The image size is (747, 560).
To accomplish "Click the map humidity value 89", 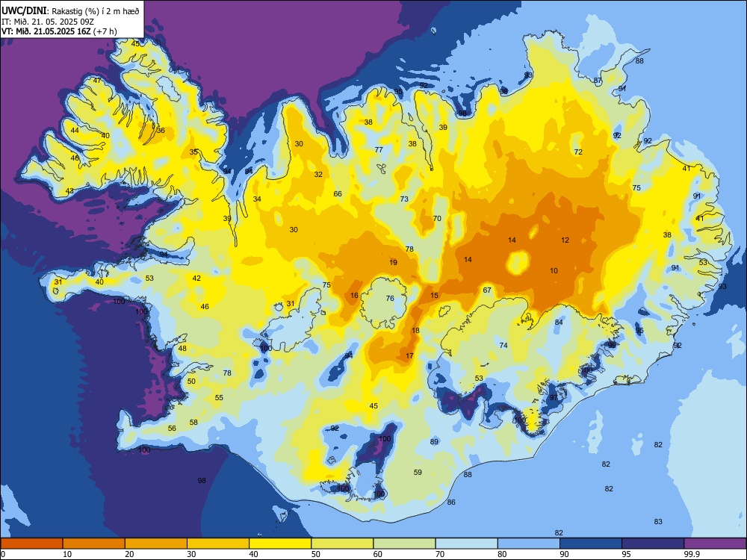I will [x=434, y=441].
